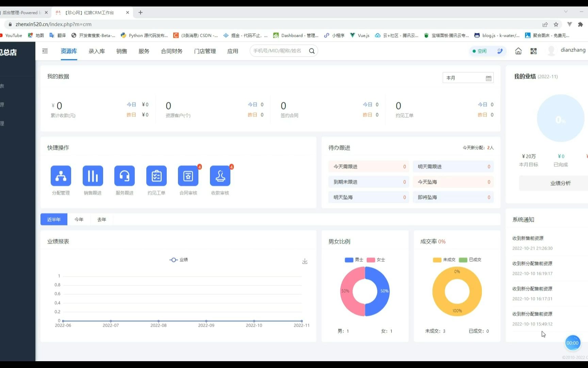Open 今天坠海 follow-up row
Screen dimensions: 588x368
click(453, 182)
